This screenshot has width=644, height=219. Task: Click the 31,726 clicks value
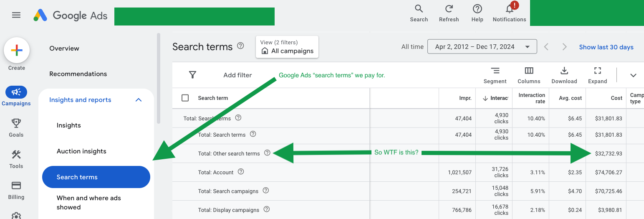pos(500,172)
